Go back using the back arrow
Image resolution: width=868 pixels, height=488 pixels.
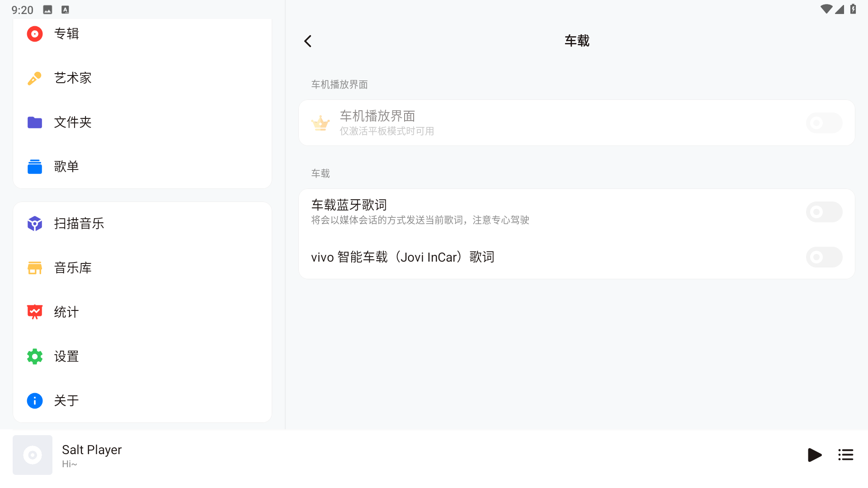coord(308,41)
